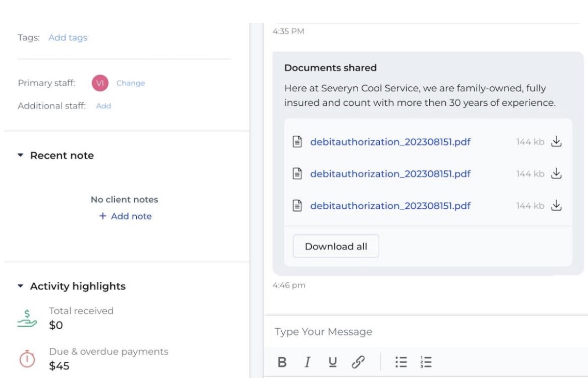The height and width of the screenshot is (392, 588).
Task: Click the VI primary staff avatar
Action: (x=100, y=83)
